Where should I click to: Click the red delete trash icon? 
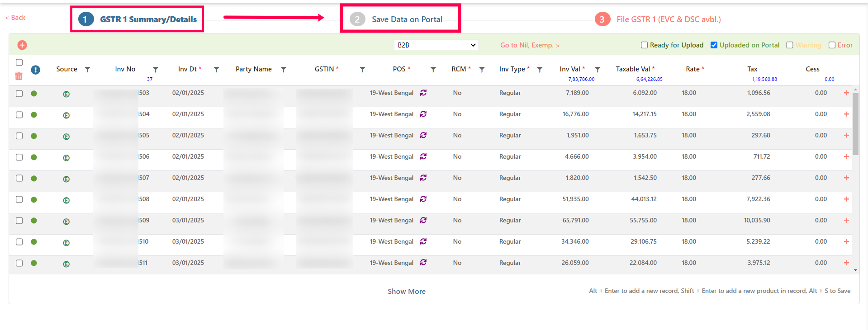(x=19, y=76)
